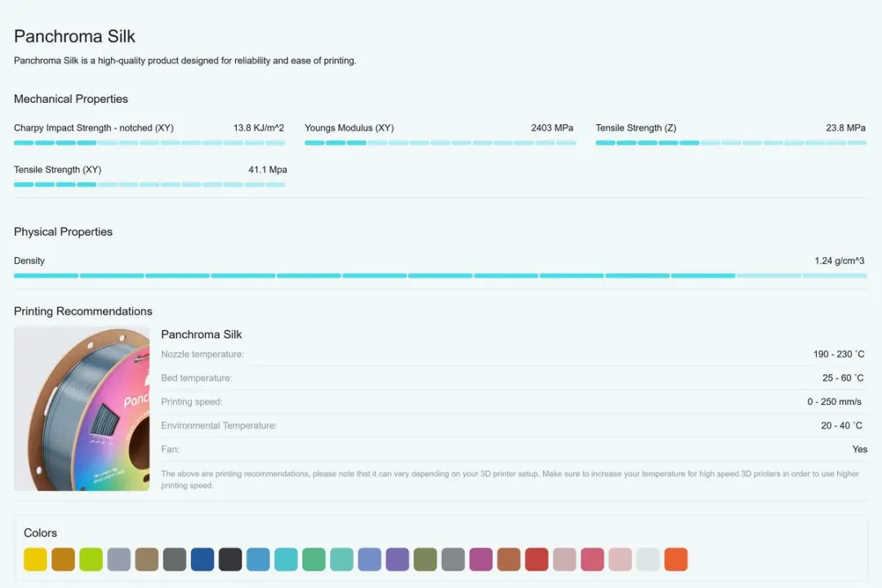This screenshot has width=882, height=588.
Task: Choose the white silver color swatch
Action: pos(648,559)
